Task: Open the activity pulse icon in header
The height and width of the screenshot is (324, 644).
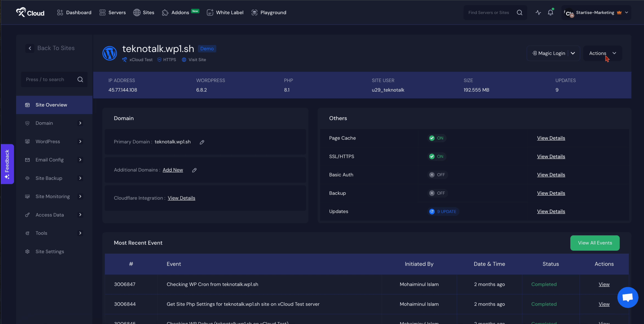Action: point(538,12)
